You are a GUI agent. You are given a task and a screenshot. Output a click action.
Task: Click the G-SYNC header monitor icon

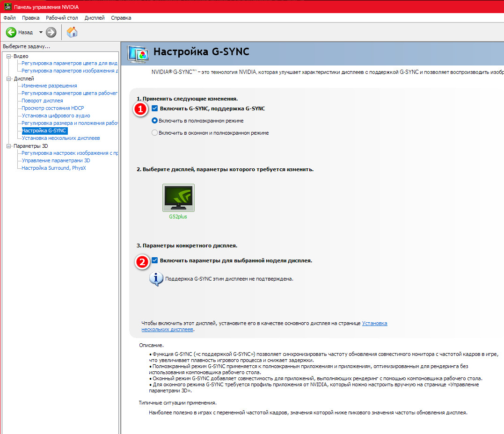click(139, 52)
